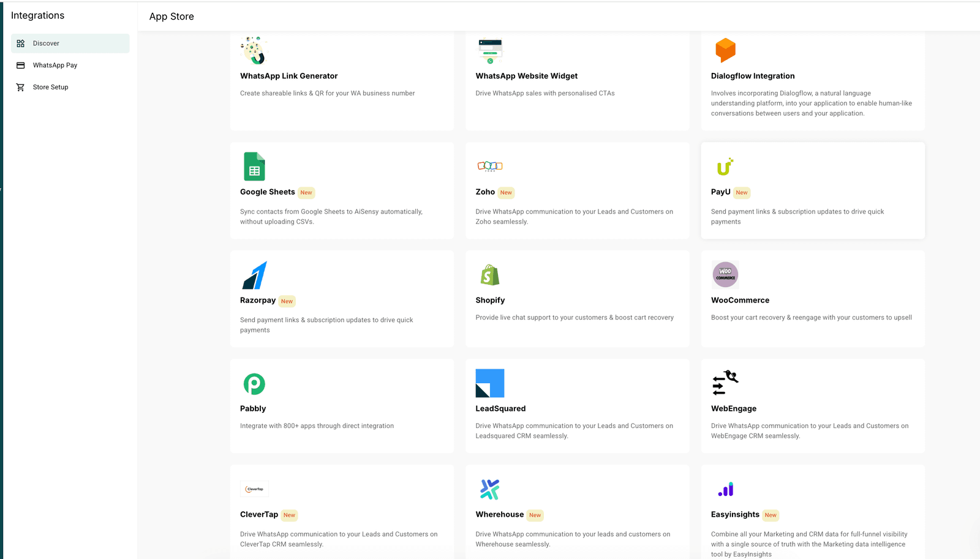980x559 pixels.
Task: Click the Wherehouse star-shaped logo
Action: 490,489
